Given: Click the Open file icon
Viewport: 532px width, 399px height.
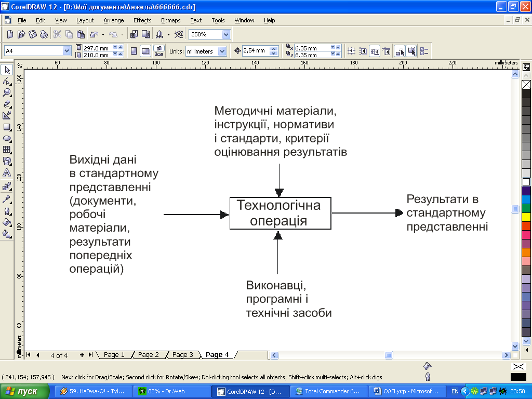Looking at the screenshot, I should tap(21, 34).
